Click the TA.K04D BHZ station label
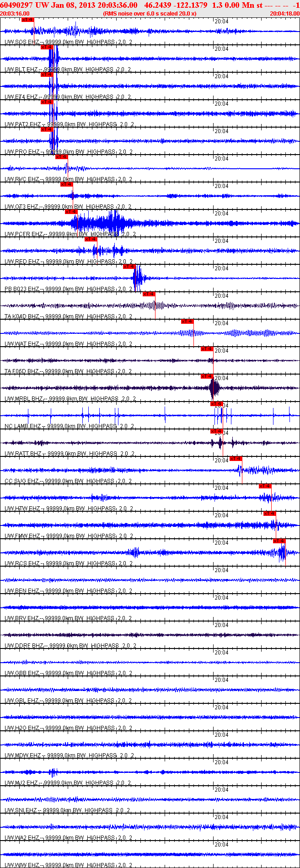 tap(22, 316)
